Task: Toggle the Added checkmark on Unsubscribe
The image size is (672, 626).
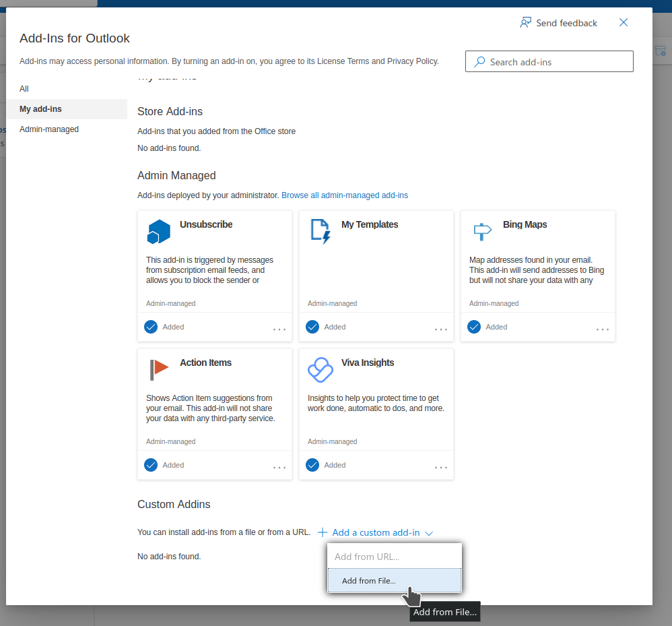Action: pyautogui.click(x=150, y=326)
